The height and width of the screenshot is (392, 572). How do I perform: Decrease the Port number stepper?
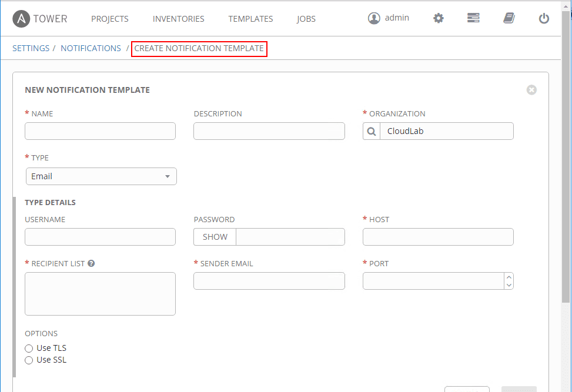click(x=509, y=285)
